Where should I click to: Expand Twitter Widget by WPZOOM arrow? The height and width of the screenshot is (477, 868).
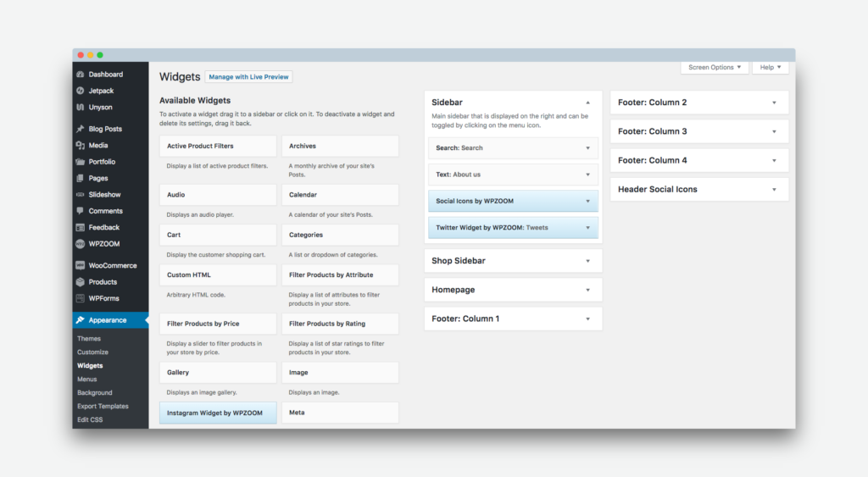[588, 228]
